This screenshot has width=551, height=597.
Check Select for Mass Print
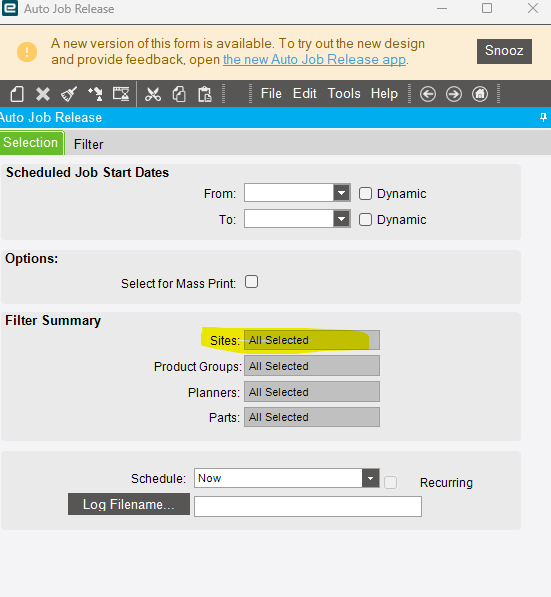click(251, 282)
